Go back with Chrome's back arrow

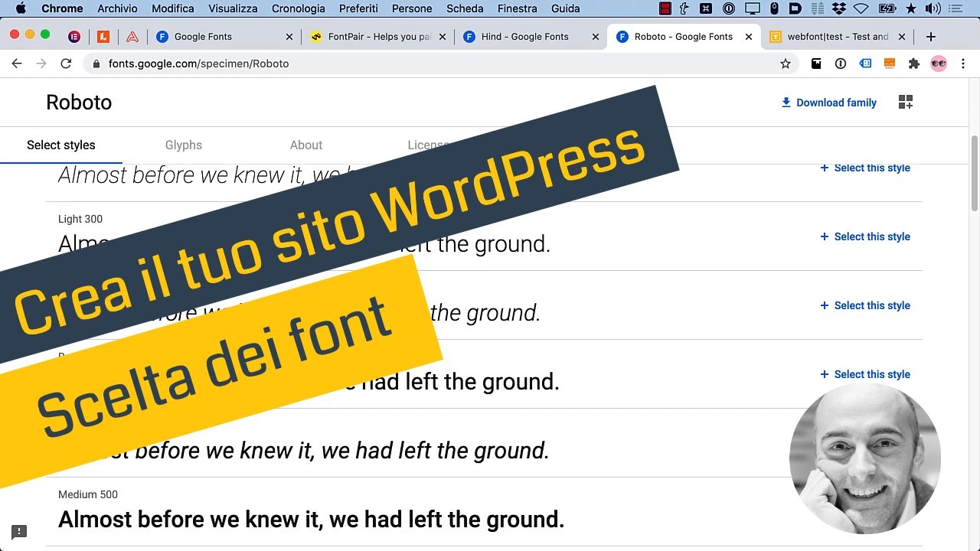point(17,64)
